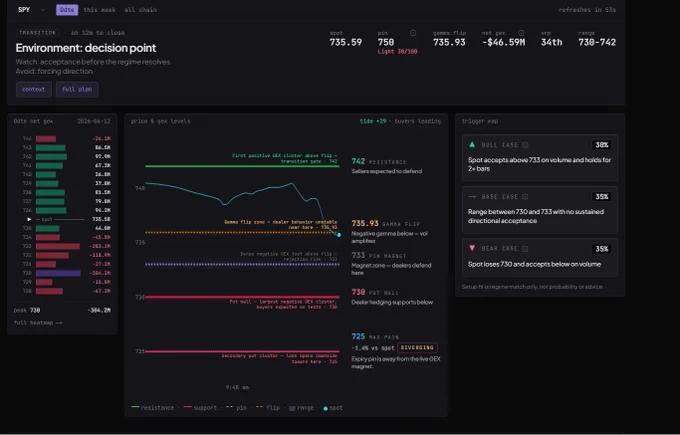
Task: Click the red bear case triangle icon
Action: 472,249
